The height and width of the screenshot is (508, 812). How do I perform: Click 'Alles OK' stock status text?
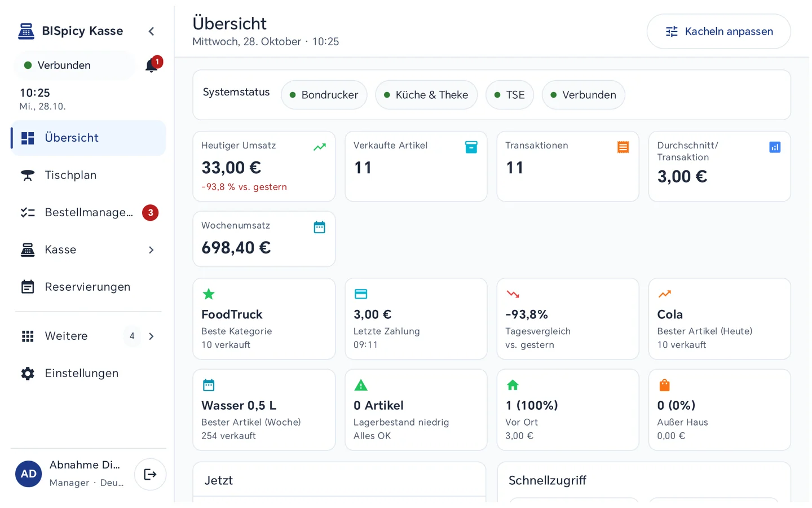372,436
